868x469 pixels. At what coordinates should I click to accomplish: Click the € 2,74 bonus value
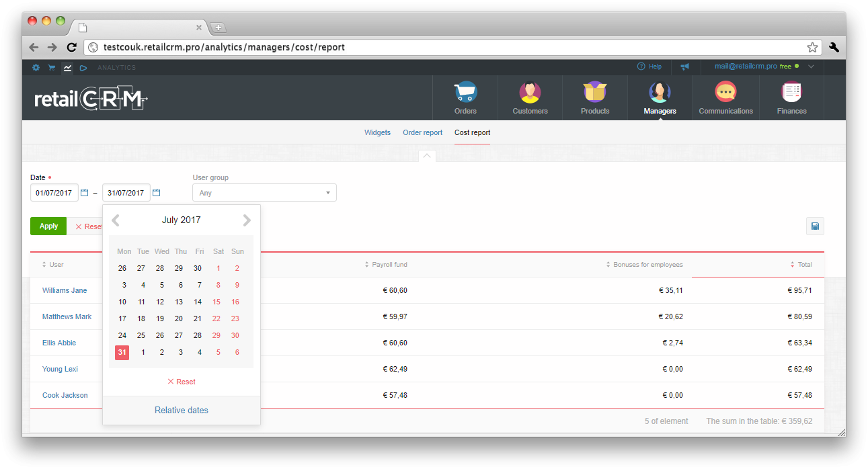point(672,343)
